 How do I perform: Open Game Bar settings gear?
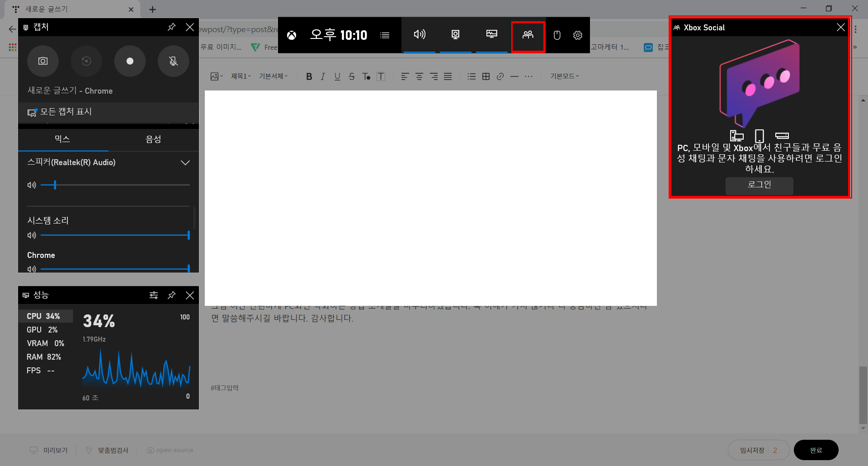coord(578,35)
